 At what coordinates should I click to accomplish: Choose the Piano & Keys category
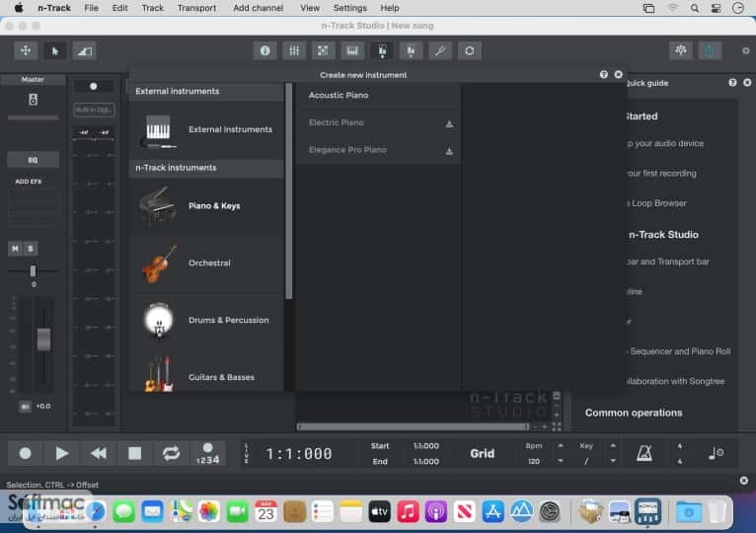206,206
